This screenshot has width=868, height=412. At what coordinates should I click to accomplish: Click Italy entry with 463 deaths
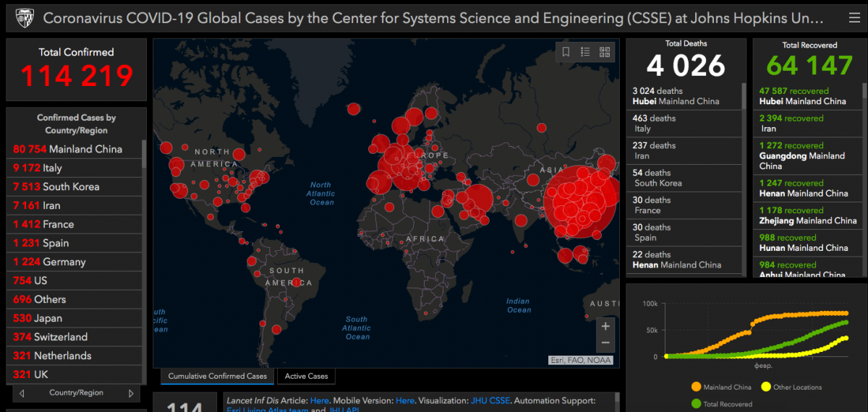coord(684,124)
